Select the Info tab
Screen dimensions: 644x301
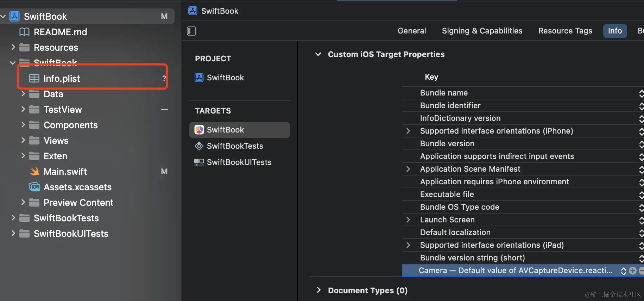click(x=615, y=31)
